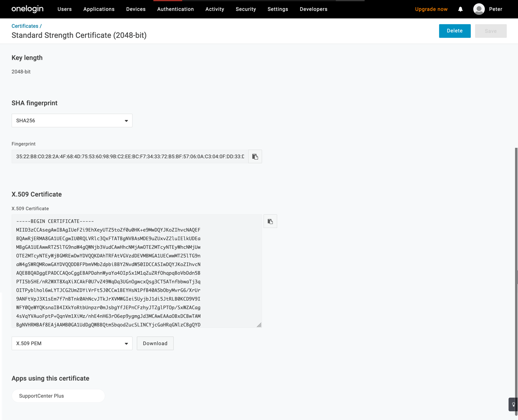Download the certificate file
518x420 pixels.
point(155,343)
